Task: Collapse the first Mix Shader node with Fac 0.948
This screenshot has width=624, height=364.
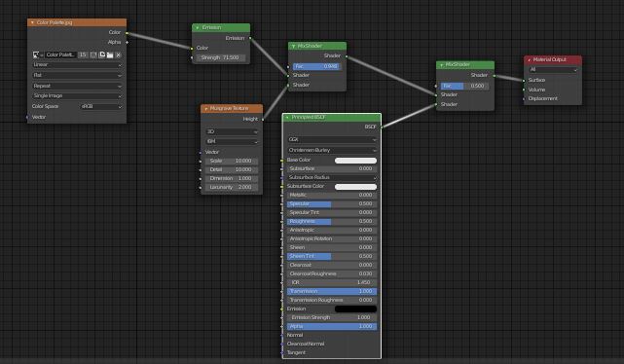Action: 294,46
